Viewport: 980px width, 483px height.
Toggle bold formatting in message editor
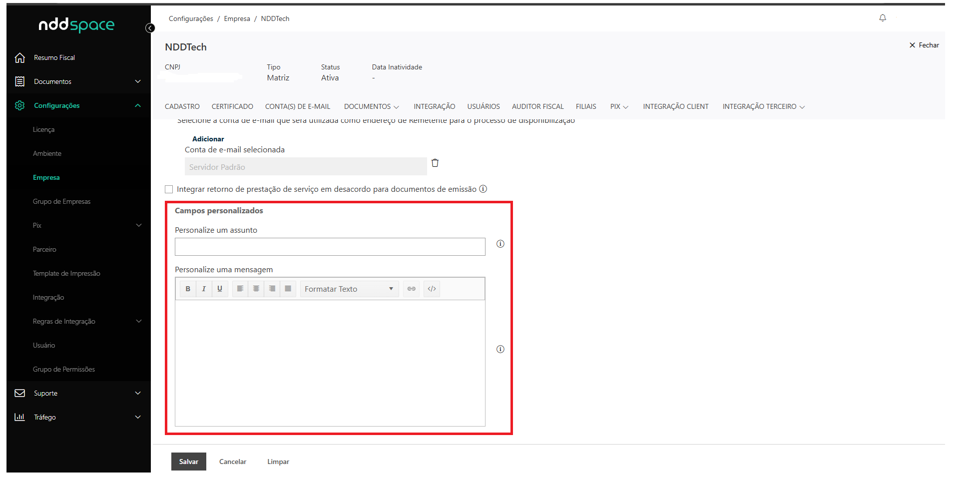pyautogui.click(x=188, y=289)
